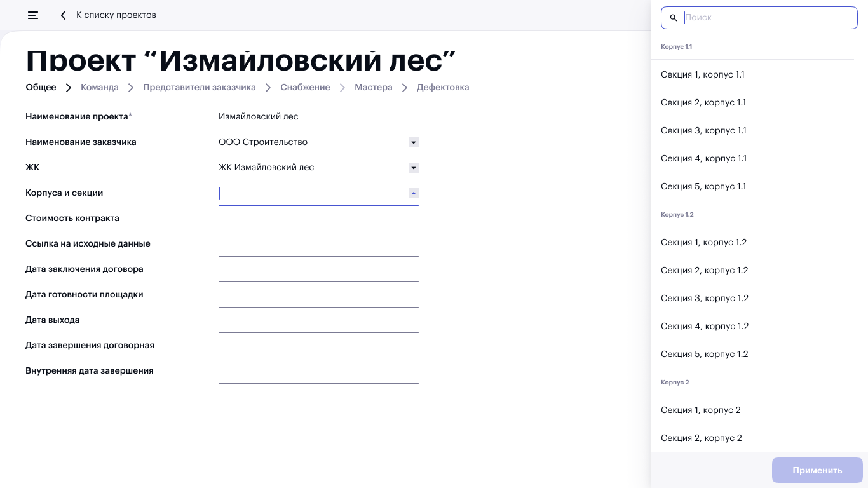This screenshot has width=868, height=488.
Task: Click the Дата завершения договорная field
Action: point(318,346)
